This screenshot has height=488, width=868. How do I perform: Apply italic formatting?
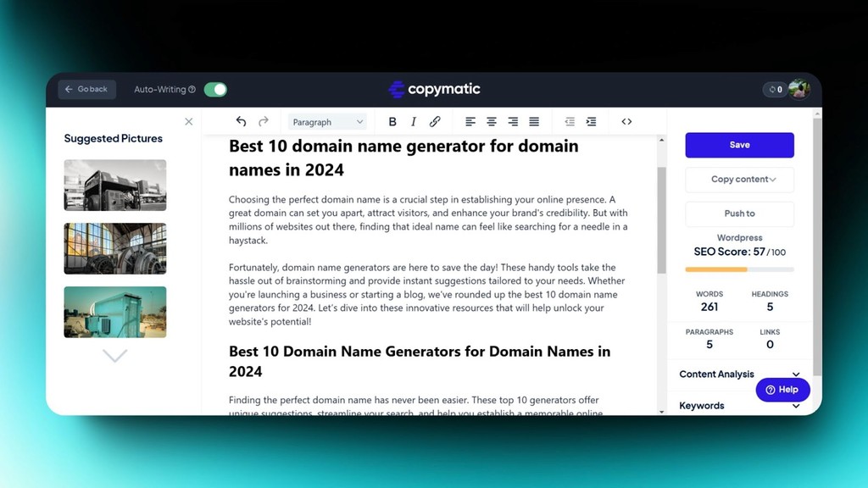coord(413,121)
